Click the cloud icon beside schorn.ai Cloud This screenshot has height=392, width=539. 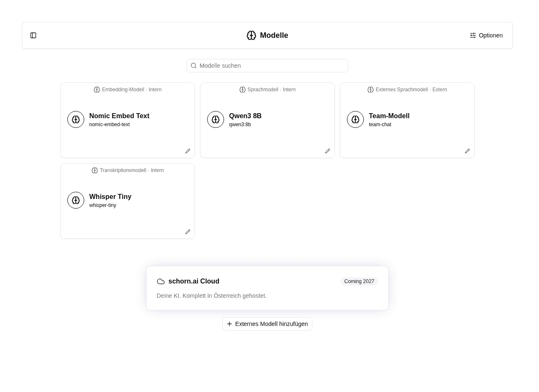[x=161, y=281]
